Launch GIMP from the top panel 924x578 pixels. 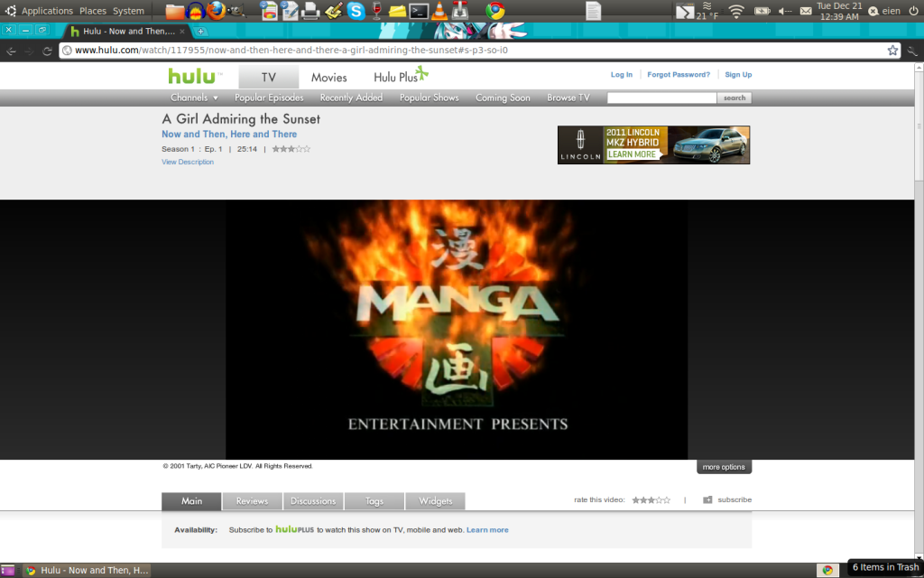(236, 11)
